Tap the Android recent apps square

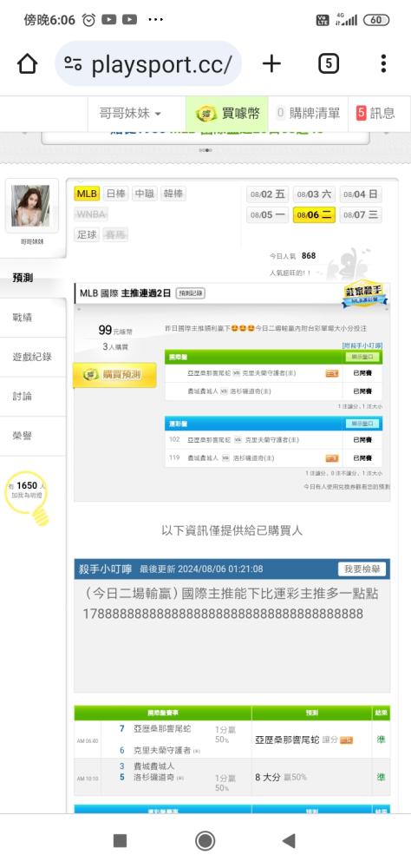(120, 840)
